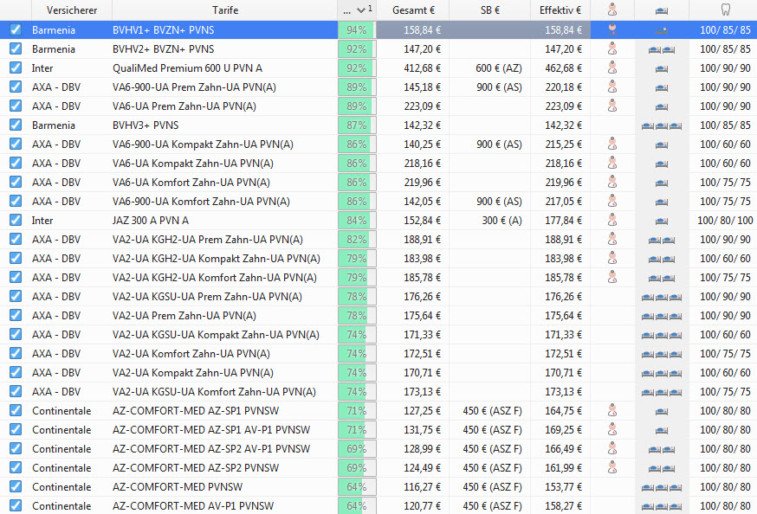Uncheck the Barmenia BVHV1+ BVZN+ PVNS row
757x514 pixels.
point(15,29)
